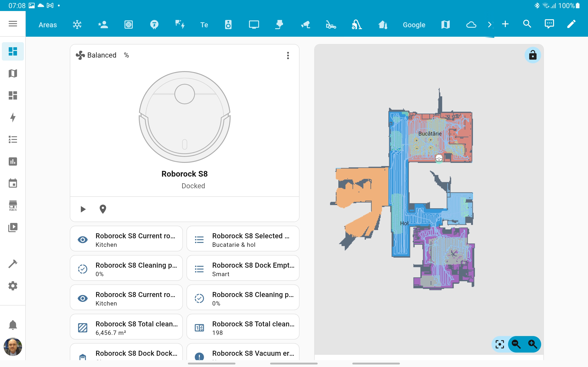This screenshot has width=588, height=367.
Task: Select the vacuum tab in the top toolbar
Action: [356, 24]
